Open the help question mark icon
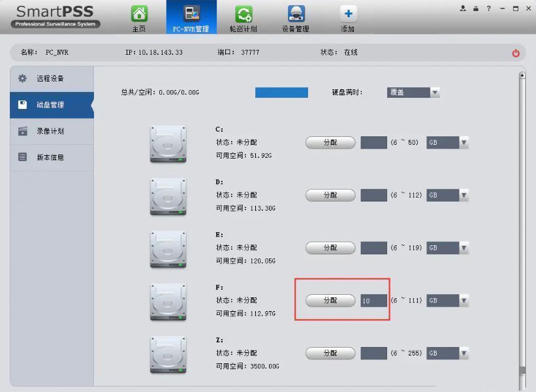Viewport: 536px width, 392px height. [488, 8]
